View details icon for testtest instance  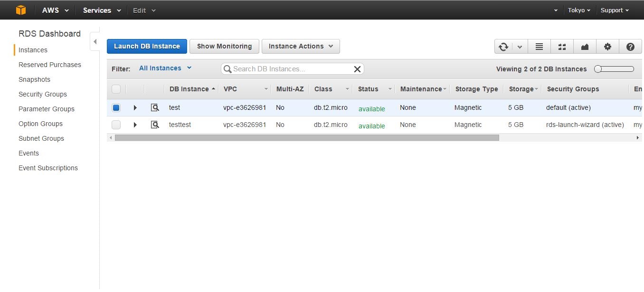click(155, 125)
